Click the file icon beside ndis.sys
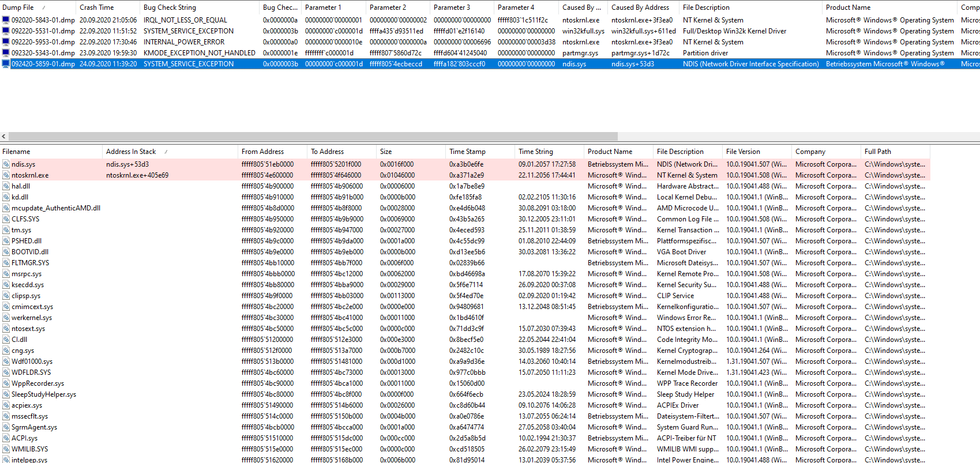 pyautogui.click(x=6, y=164)
